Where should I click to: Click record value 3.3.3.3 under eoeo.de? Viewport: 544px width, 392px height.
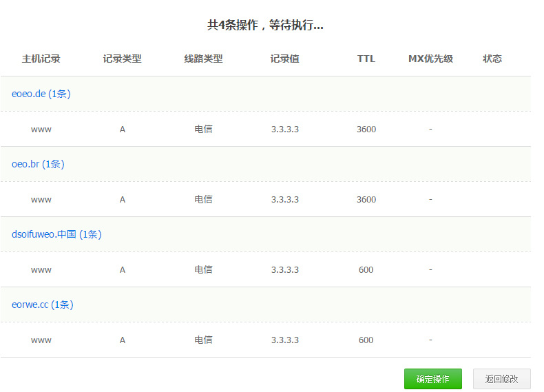coord(285,129)
